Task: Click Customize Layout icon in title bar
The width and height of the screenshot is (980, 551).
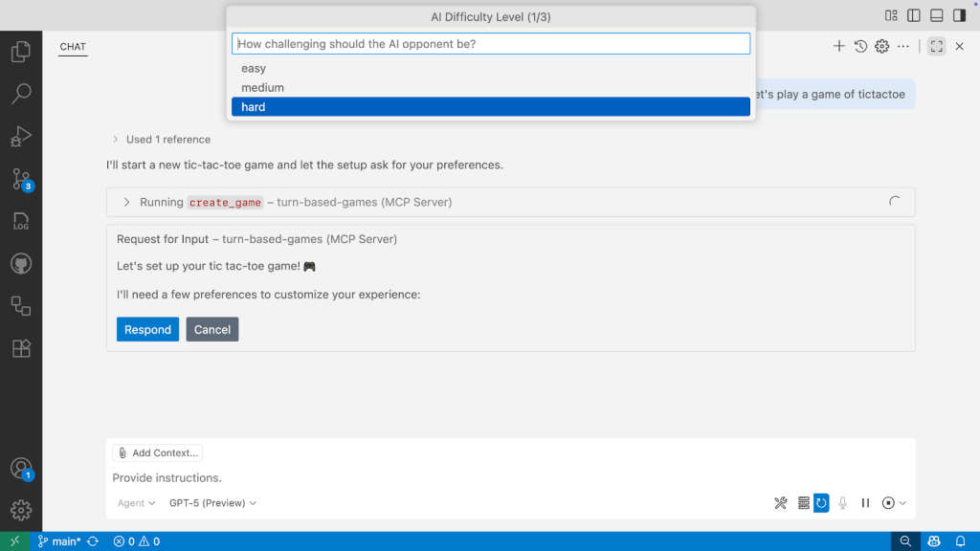Action: pos(891,15)
